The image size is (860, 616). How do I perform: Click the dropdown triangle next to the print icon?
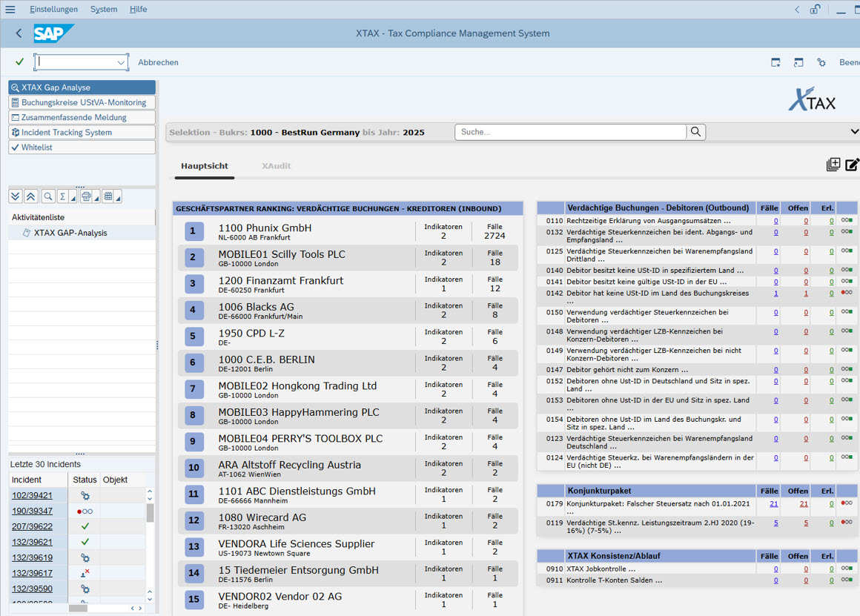95,196
